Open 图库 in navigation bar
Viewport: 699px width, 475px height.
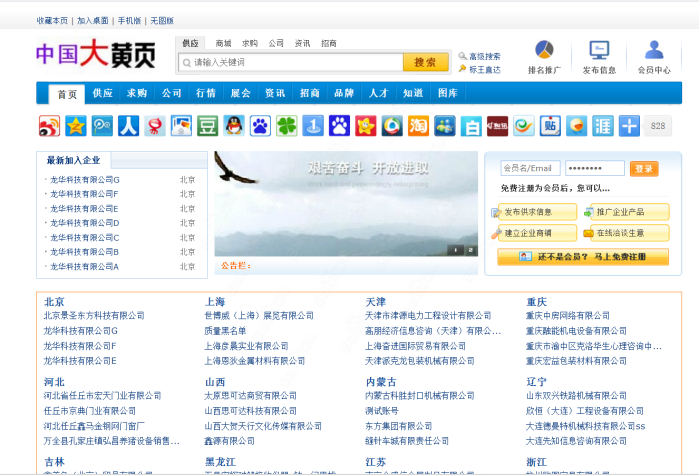448,93
